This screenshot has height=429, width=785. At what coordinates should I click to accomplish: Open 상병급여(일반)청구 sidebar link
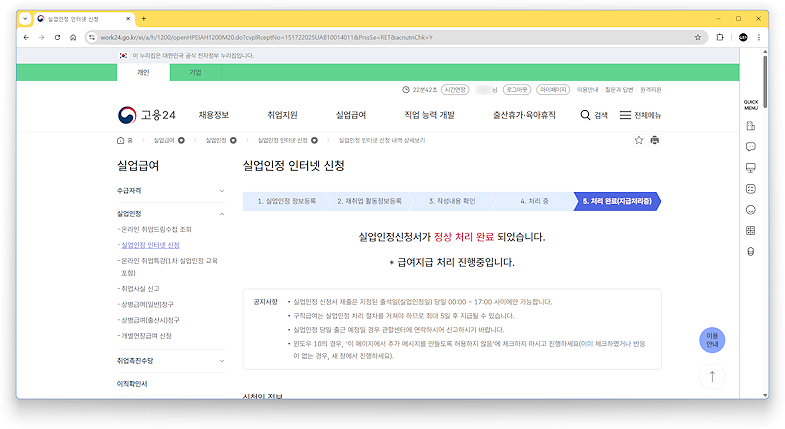click(x=147, y=304)
